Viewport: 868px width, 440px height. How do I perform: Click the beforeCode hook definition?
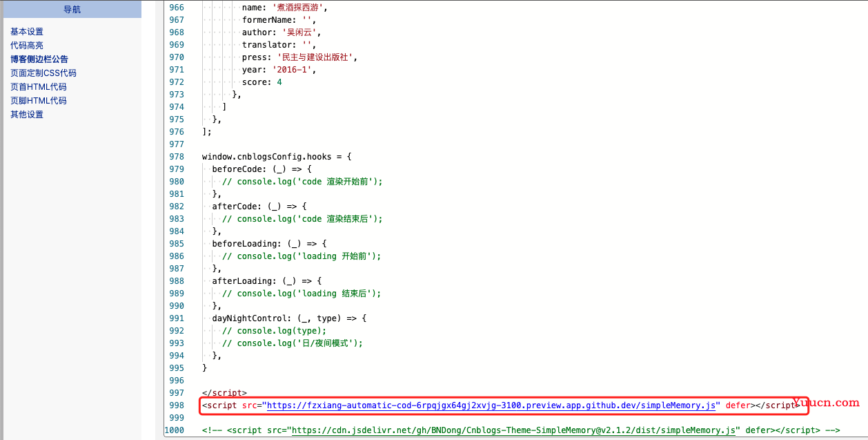(x=262, y=169)
